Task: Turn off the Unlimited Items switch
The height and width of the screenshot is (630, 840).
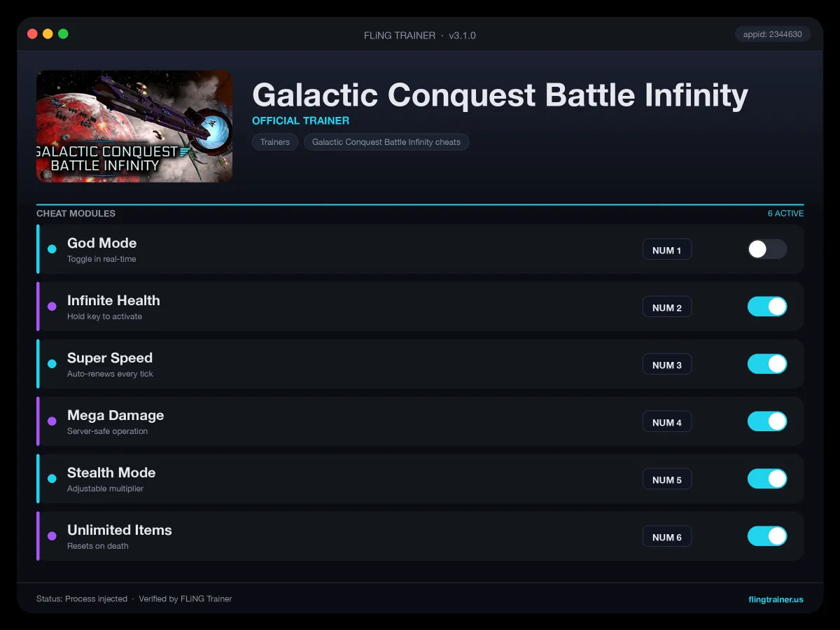Action: (767, 536)
